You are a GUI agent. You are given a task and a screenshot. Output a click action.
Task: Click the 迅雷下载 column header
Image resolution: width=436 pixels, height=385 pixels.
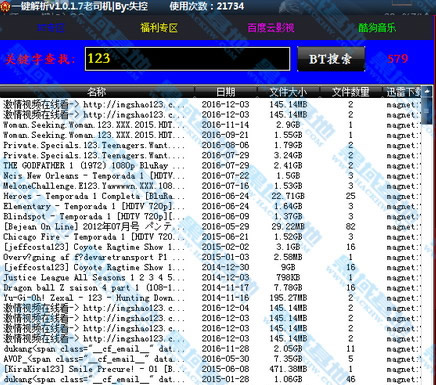(402, 92)
